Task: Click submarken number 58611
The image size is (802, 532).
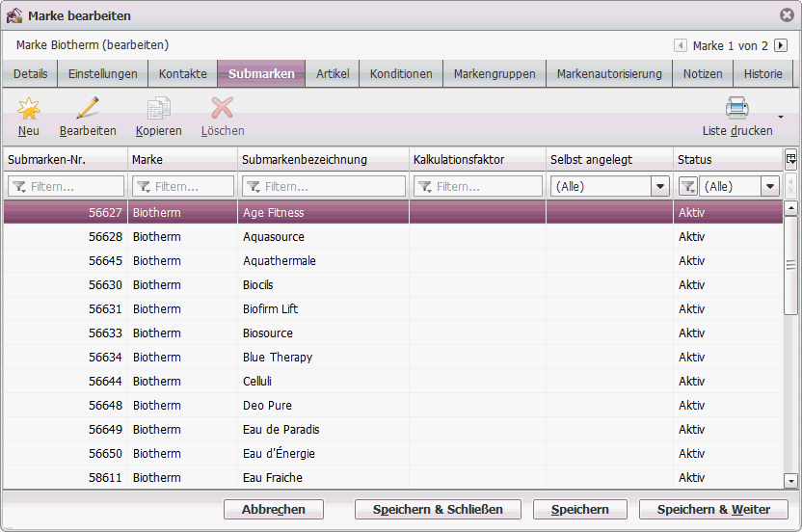Action: coord(105,478)
